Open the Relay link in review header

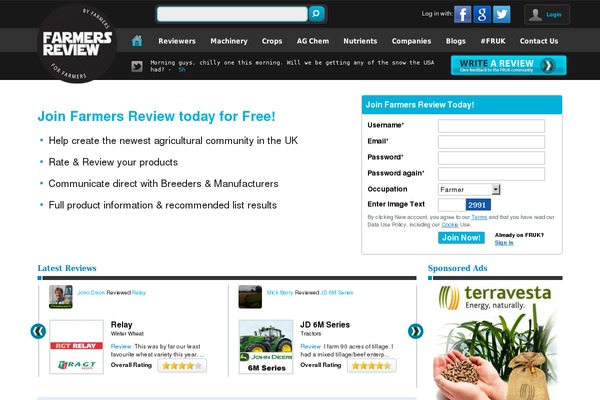139,292
